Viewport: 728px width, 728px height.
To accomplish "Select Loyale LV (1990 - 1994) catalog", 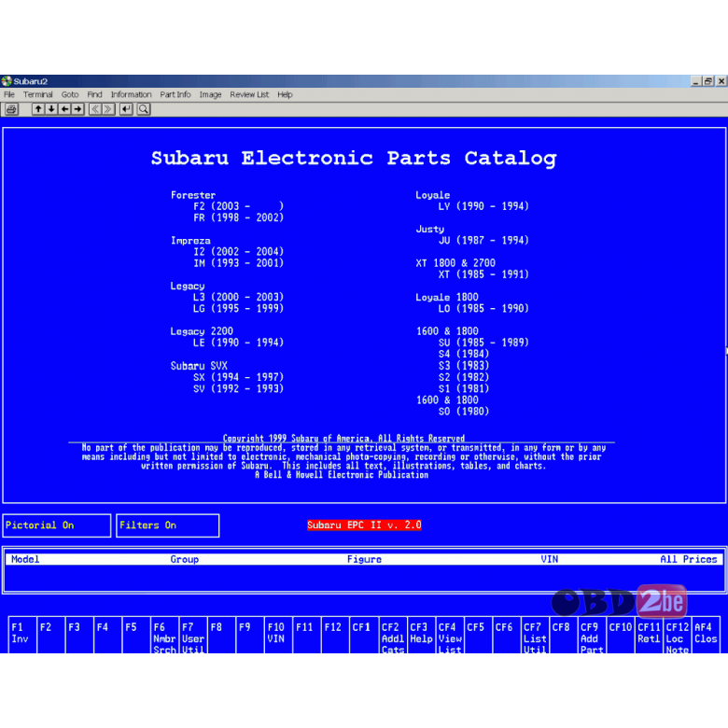I will (483, 206).
